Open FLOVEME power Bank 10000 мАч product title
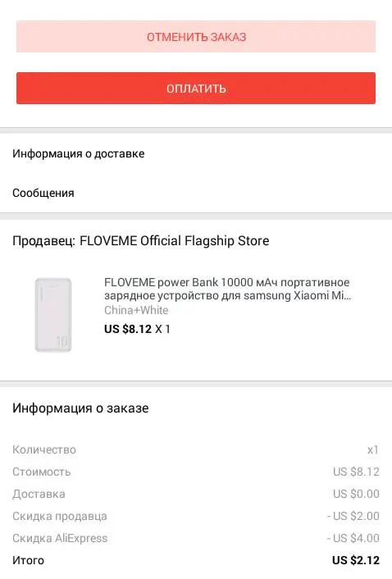 pyautogui.click(x=227, y=289)
